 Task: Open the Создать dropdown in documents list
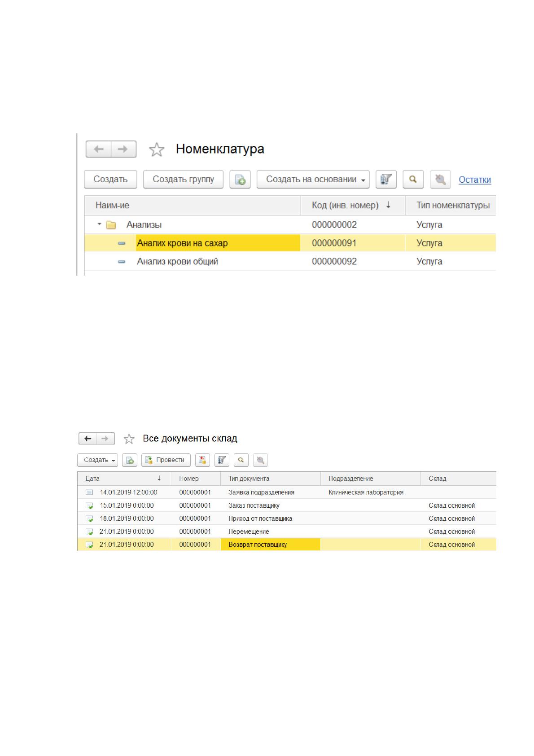click(98, 460)
